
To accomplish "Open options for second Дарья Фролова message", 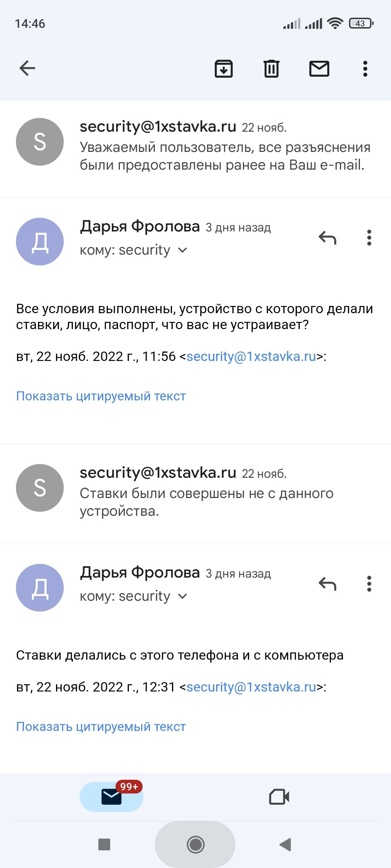I will (x=369, y=584).
